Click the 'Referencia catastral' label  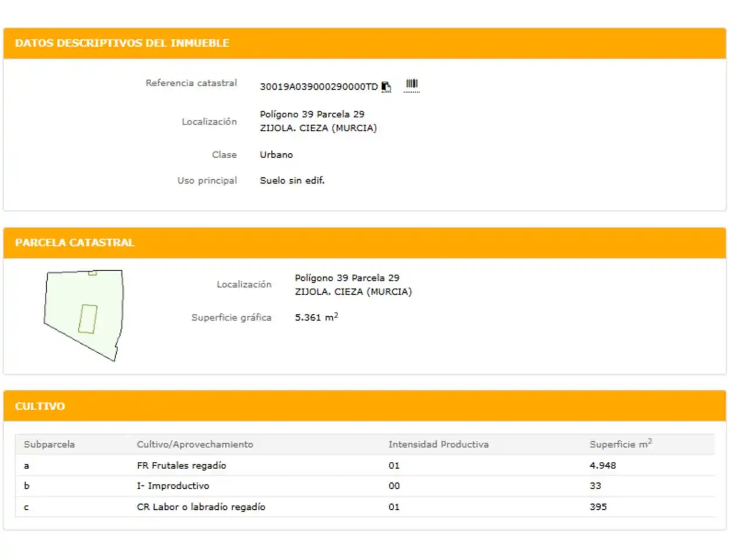(191, 83)
